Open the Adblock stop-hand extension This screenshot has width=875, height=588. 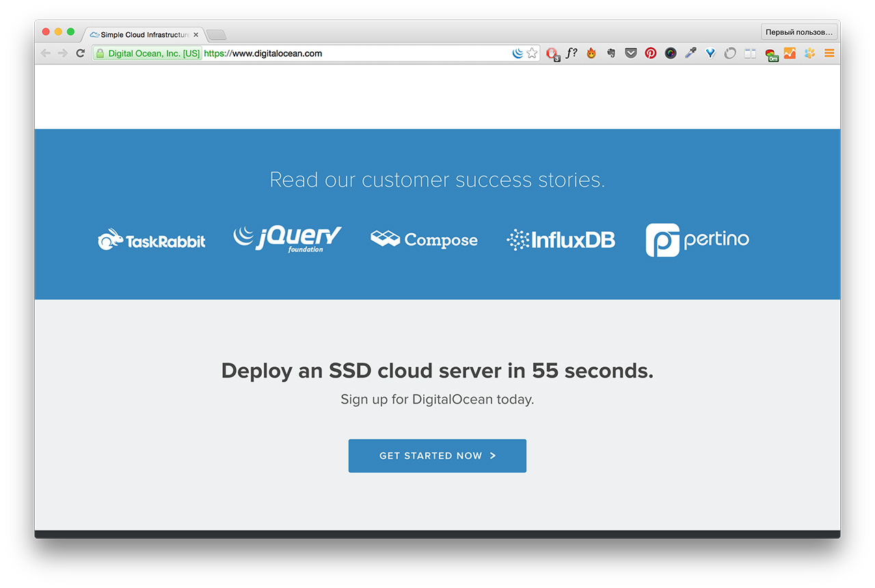552,53
